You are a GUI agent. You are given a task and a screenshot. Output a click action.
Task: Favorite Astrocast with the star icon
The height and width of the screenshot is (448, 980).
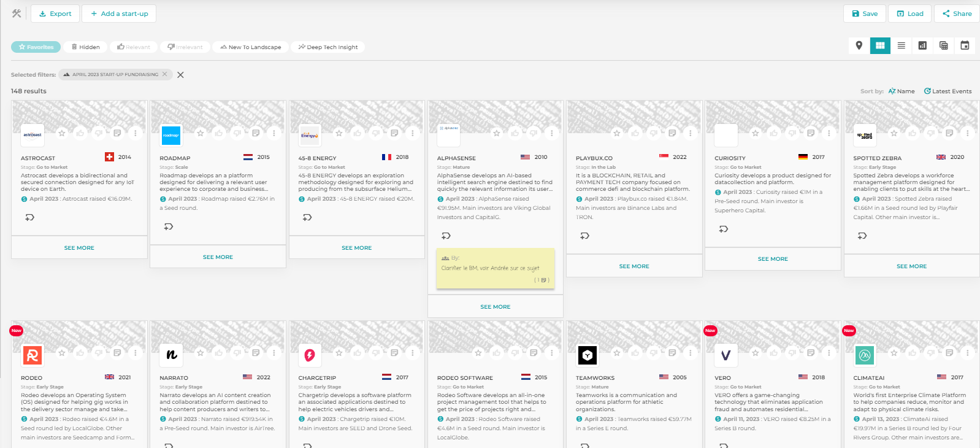62,133
